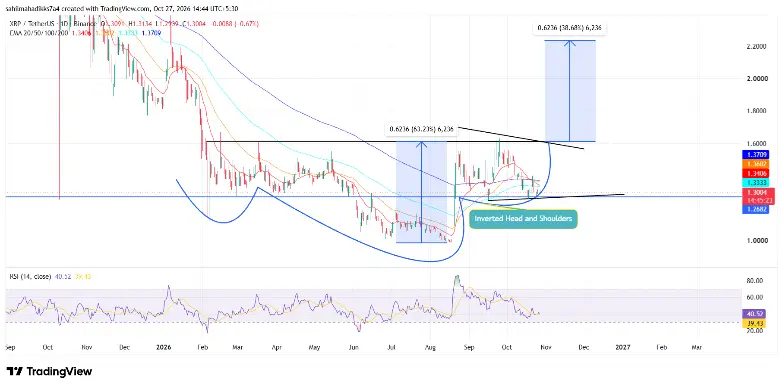The width and height of the screenshot is (783, 388).
Task: Click the RSI 60.00 axis label
Action: [x=754, y=297]
